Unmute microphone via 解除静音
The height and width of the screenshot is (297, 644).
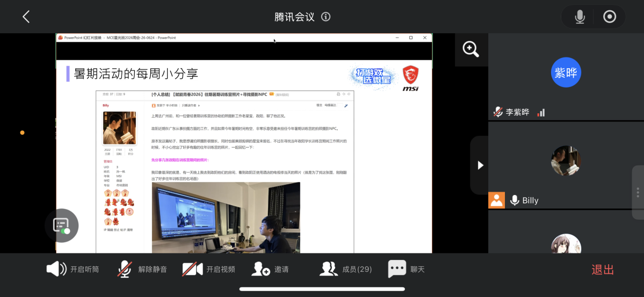click(142, 270)
